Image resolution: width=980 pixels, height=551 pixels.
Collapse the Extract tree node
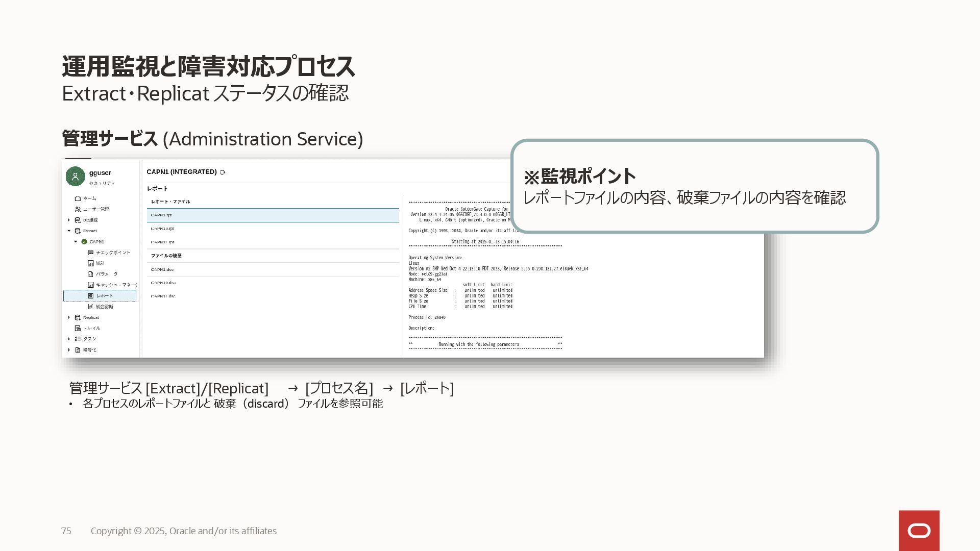(69, 231)
